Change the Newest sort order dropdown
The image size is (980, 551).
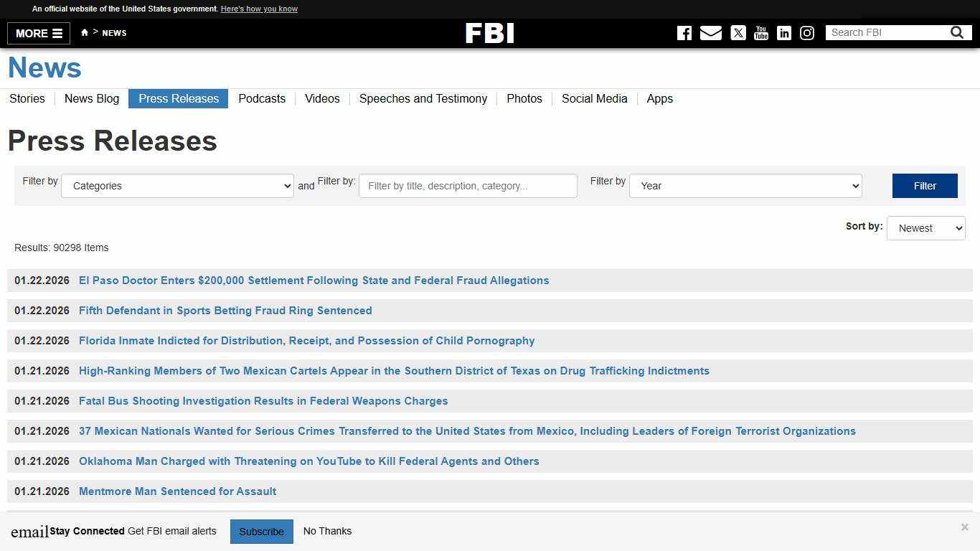point(925,227)
